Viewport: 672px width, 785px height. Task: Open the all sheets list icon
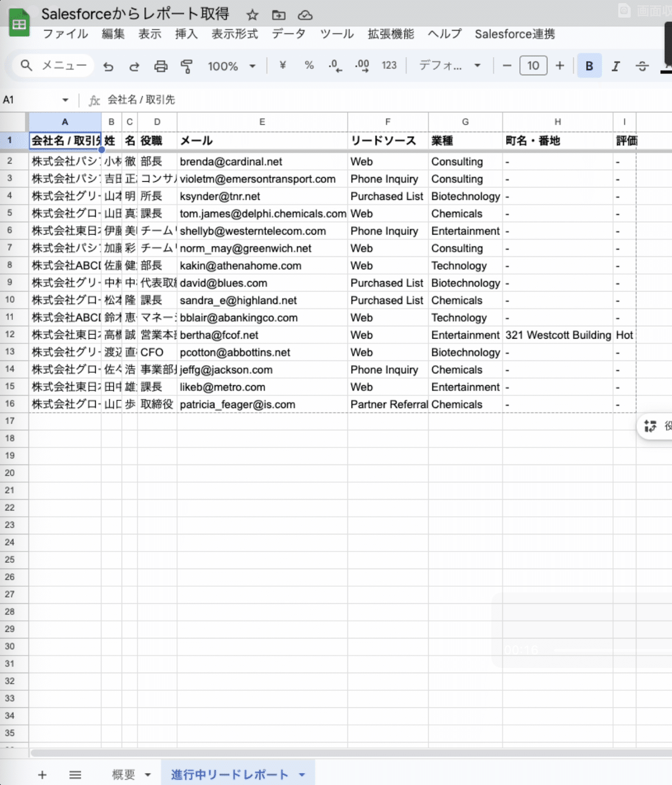pyautogui.click(x=75, y=774)
